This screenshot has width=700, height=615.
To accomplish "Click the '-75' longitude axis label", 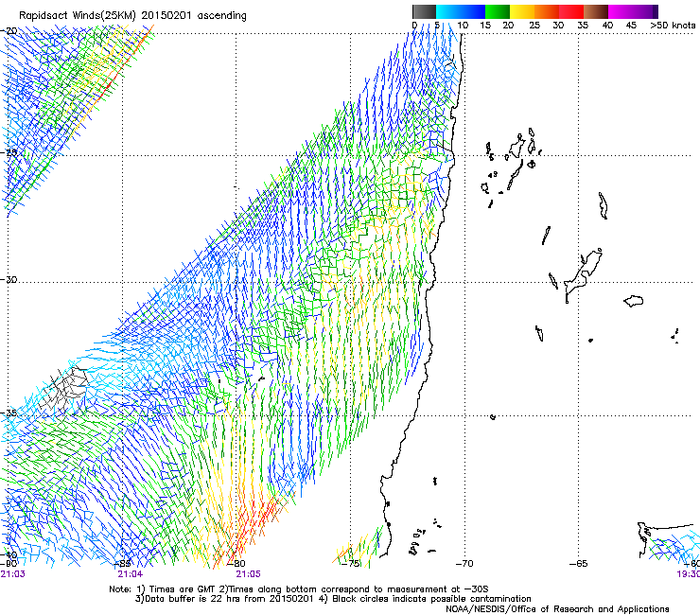I will (351, 564).
